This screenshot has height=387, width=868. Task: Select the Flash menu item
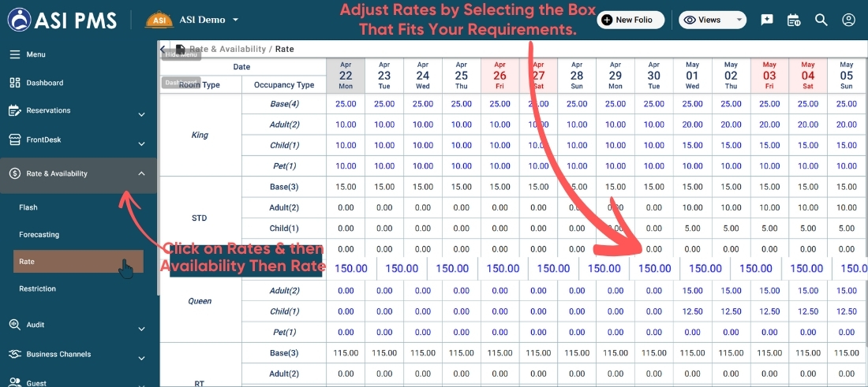point(28,207)
